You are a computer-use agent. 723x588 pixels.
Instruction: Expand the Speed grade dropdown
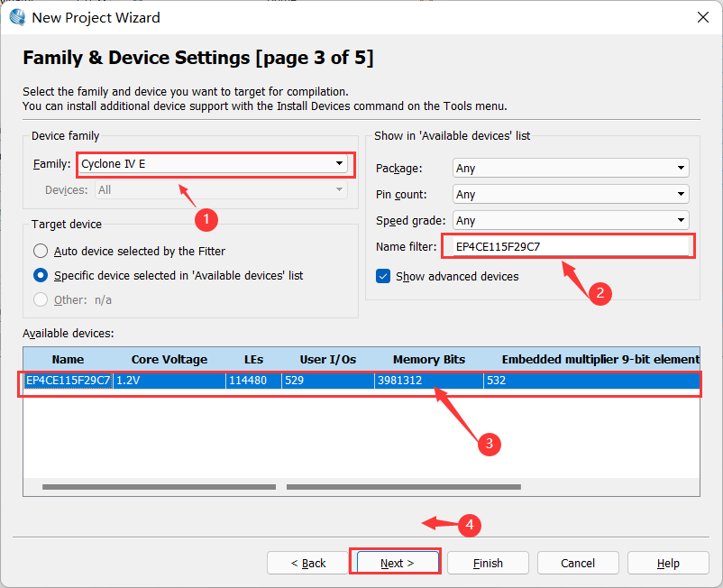tap(571, 220)
